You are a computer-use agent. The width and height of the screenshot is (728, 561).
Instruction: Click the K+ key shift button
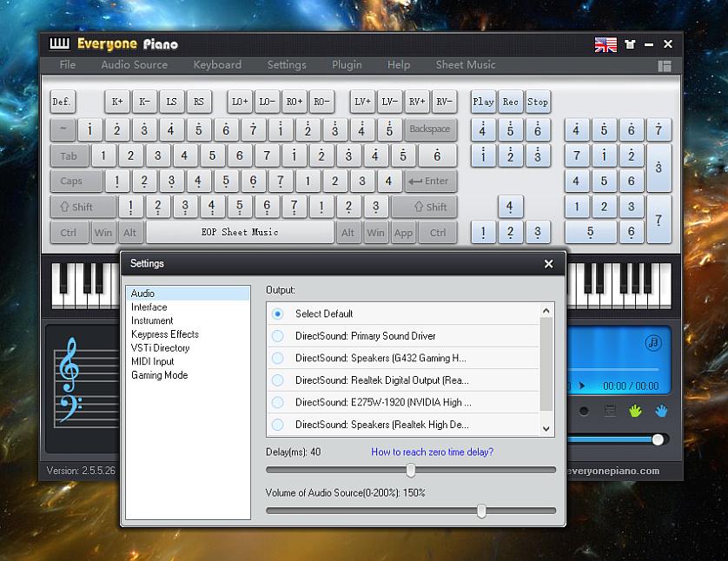(117, 102)
